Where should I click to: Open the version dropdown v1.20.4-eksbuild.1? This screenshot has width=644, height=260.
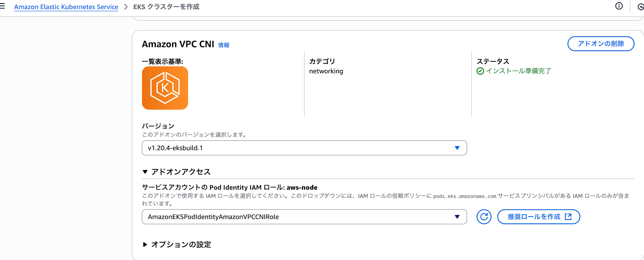304,148
